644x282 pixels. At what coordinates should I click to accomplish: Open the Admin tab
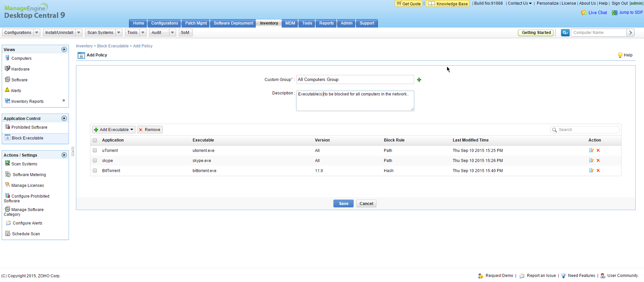pos(347,23)
